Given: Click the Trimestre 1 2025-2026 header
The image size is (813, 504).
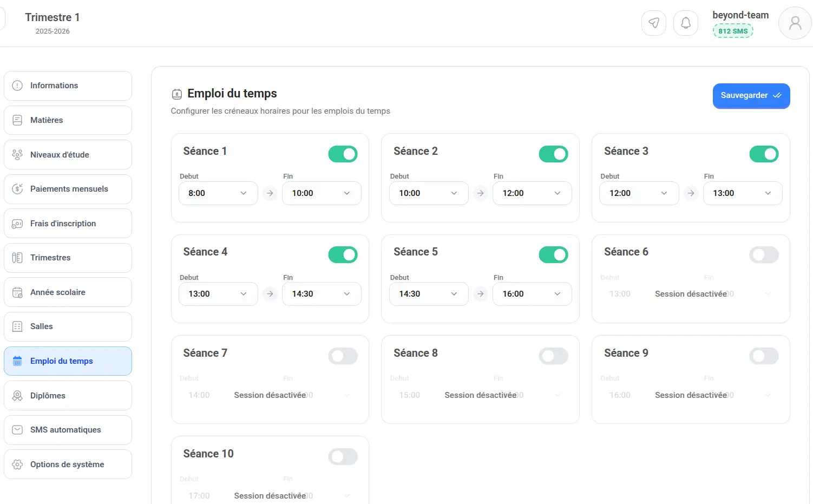Looking at the screenshot, I should [x=53, y=23].
